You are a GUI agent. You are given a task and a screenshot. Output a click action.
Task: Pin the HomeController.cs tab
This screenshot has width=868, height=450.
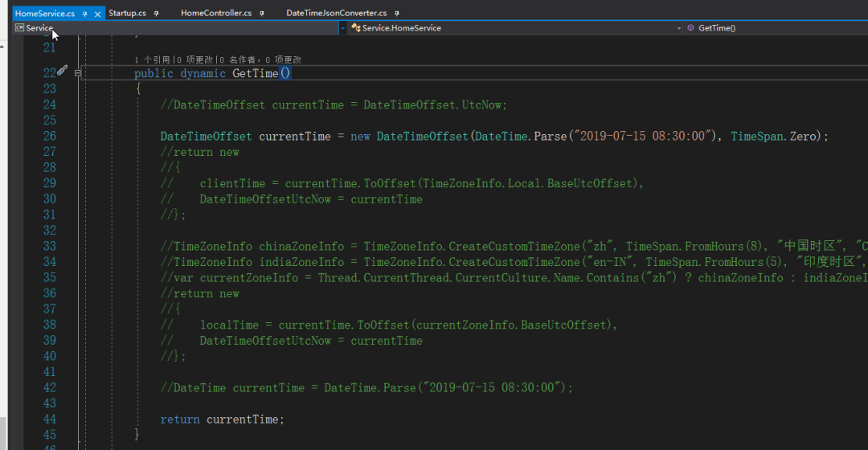click(x=262, y=13)
